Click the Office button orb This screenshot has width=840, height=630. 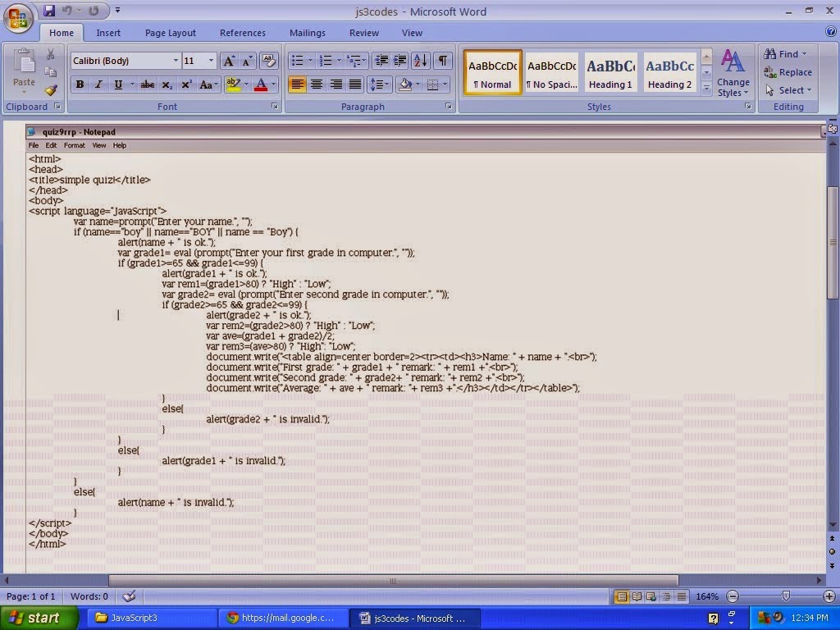(18, 18)
